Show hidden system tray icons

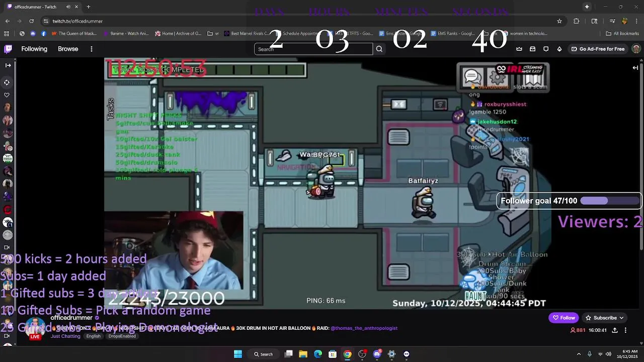point(579,354)
